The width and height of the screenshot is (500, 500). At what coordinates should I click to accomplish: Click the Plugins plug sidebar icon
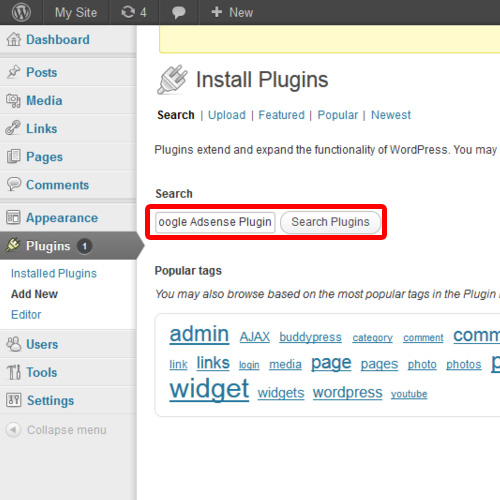(13, 245)
